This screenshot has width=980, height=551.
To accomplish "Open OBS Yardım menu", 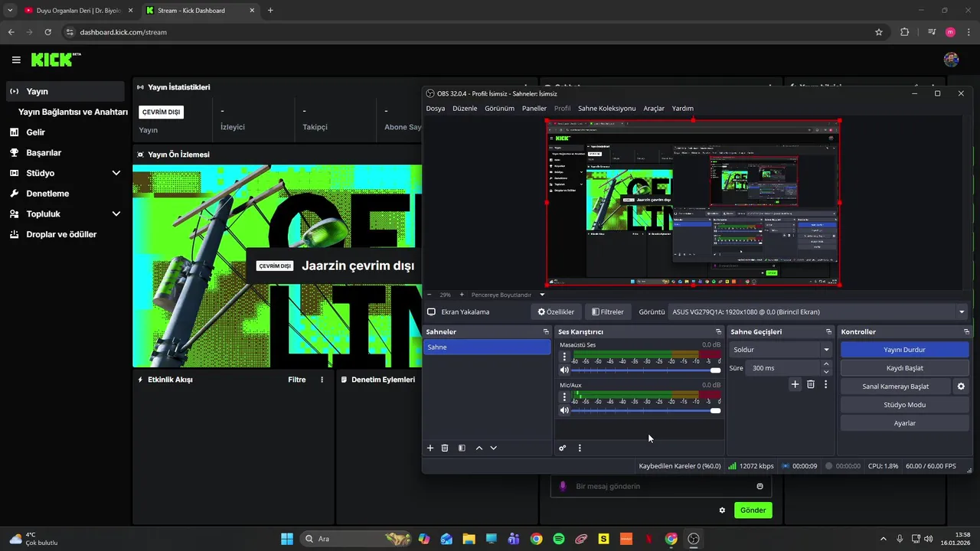I will [x=682, y=109].
